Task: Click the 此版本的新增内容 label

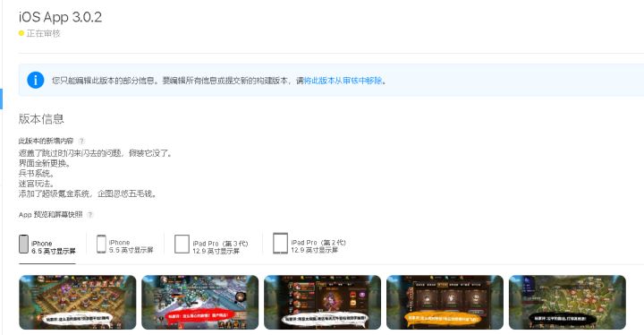Action: click(46, 141)
